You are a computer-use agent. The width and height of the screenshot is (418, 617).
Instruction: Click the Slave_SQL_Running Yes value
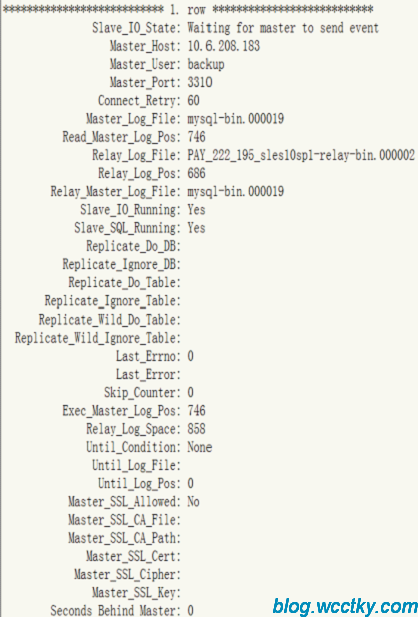point(196,227)
